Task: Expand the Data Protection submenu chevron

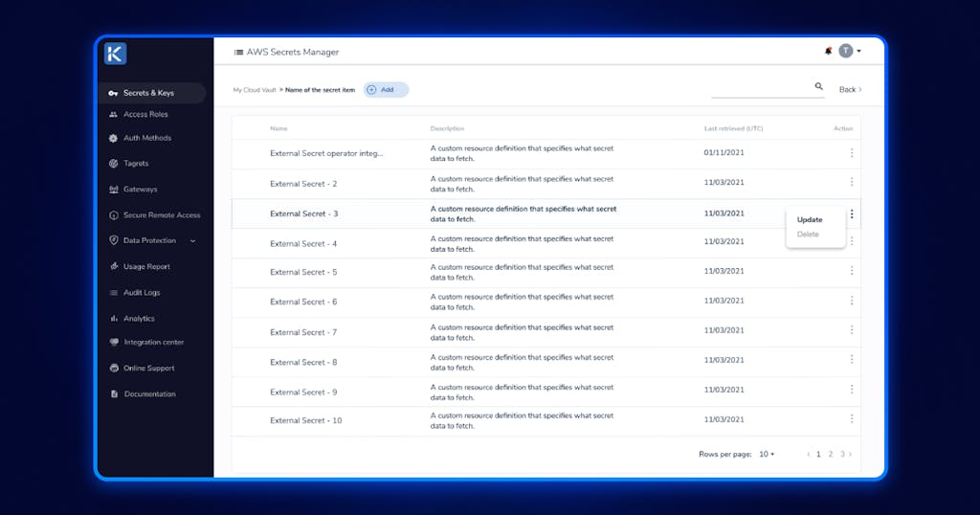Action: [192, 240]
